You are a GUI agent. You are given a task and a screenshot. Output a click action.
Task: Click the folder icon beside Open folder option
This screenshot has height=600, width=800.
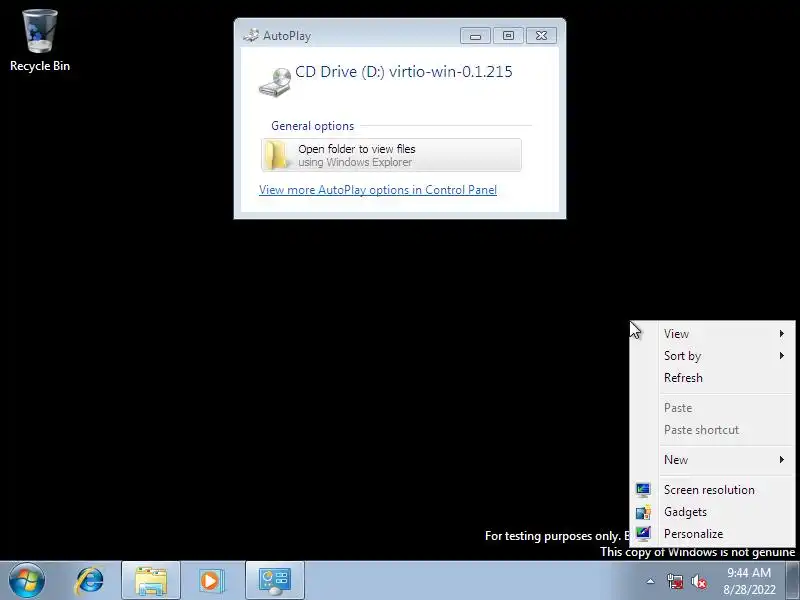pyautogui.click(x=277, y=155)
